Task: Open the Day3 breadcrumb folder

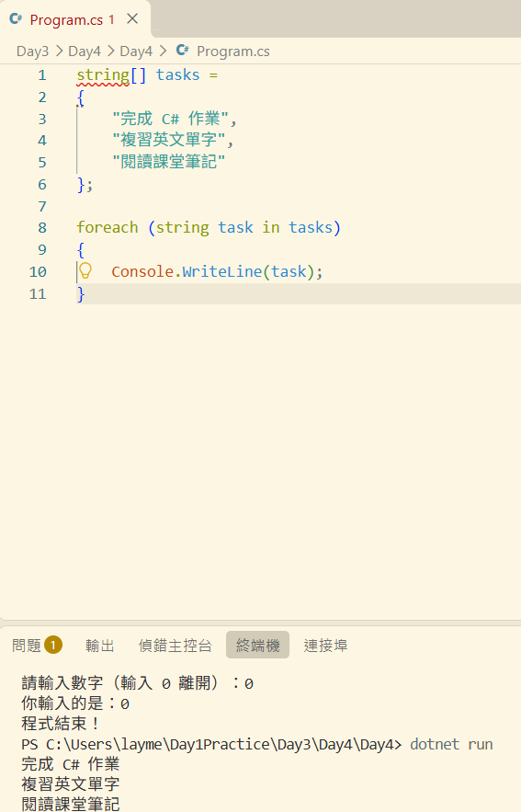Action: [32, 51]
